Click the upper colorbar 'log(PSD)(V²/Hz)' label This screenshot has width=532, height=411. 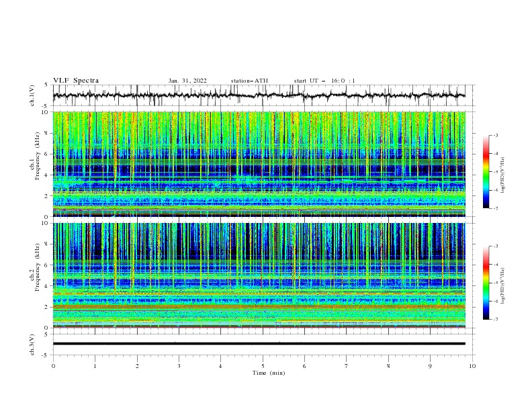(x=502, y=175)
